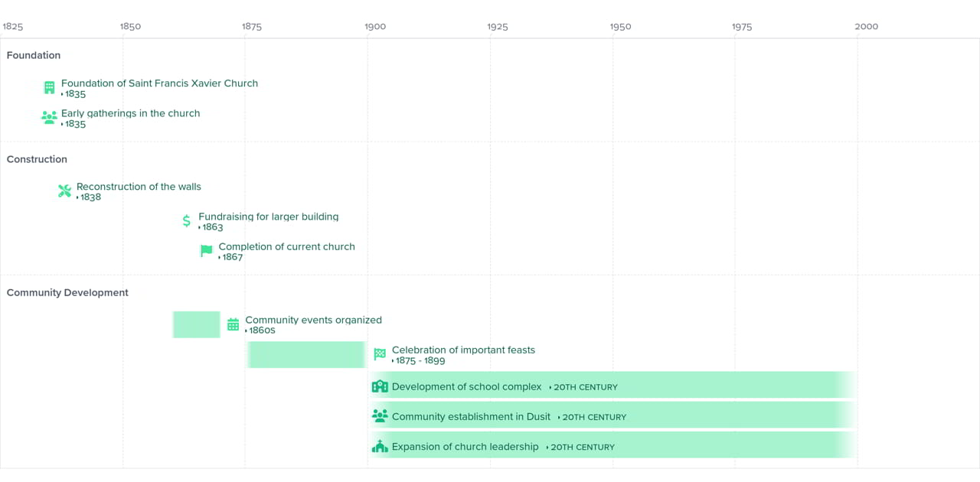Click the school icon on school complex bar

[x=380, y=386]
